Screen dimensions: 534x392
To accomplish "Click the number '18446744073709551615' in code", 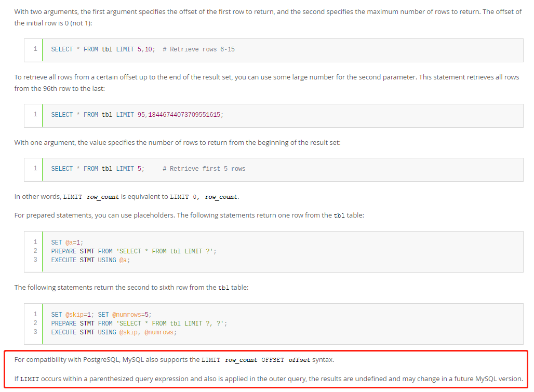I will [184, 115].
